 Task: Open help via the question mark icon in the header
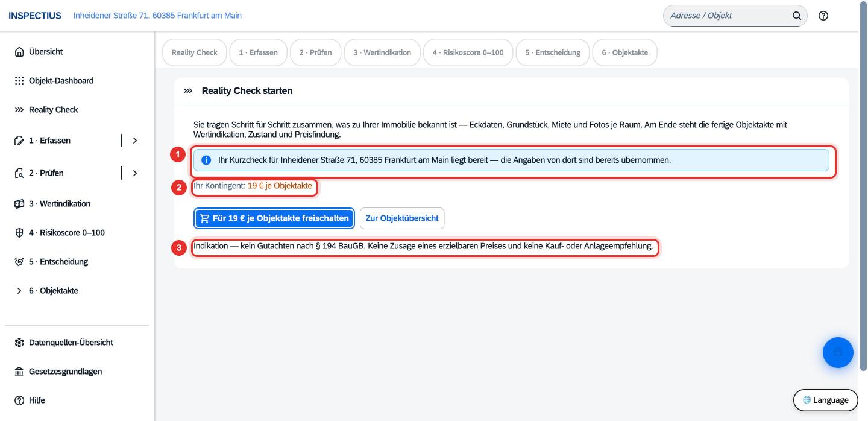coord(823,16)
